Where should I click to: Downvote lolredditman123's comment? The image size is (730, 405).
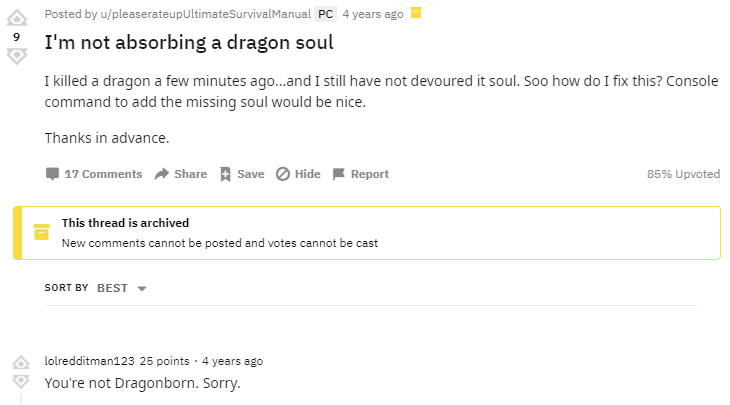pyautogui.click(x=20, y=382)
